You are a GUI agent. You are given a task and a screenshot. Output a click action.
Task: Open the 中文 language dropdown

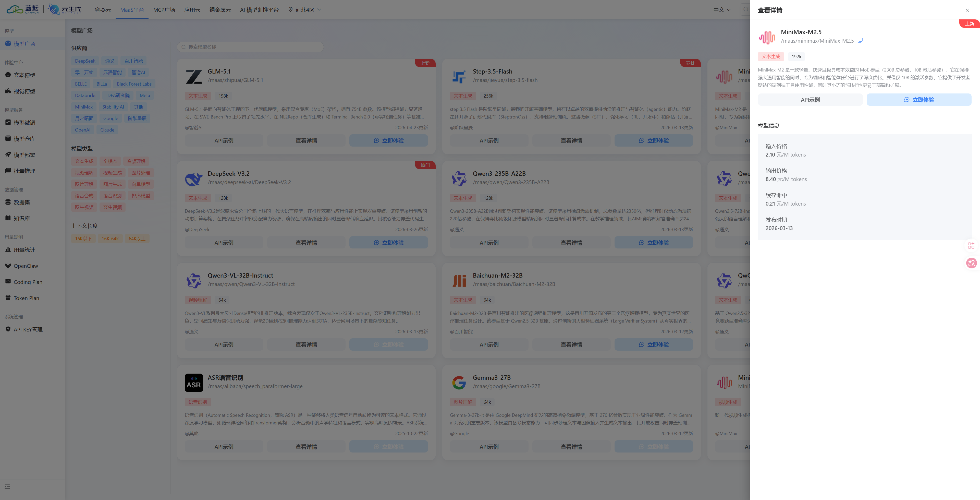tap(722, 9)
